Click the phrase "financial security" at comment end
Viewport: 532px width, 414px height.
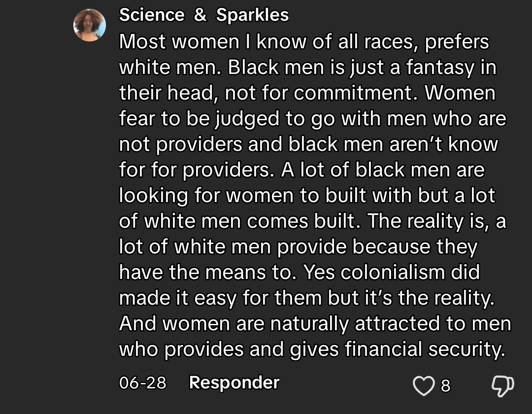[x=425, y=349]
